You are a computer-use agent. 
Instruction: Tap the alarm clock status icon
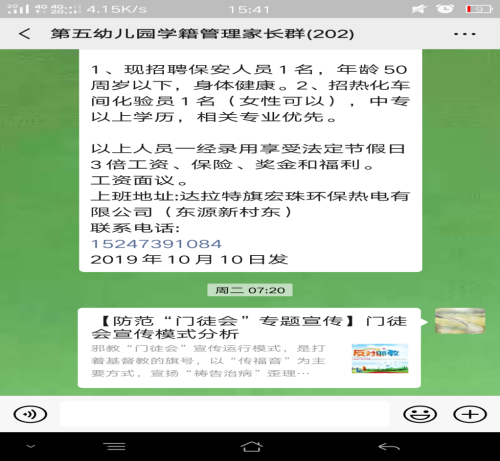click(445, 9)
